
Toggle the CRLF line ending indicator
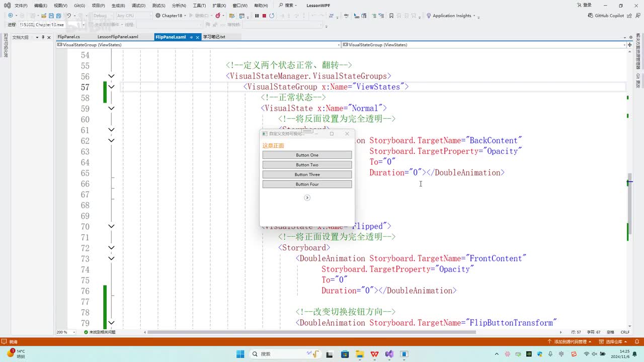tap(625, 332)
